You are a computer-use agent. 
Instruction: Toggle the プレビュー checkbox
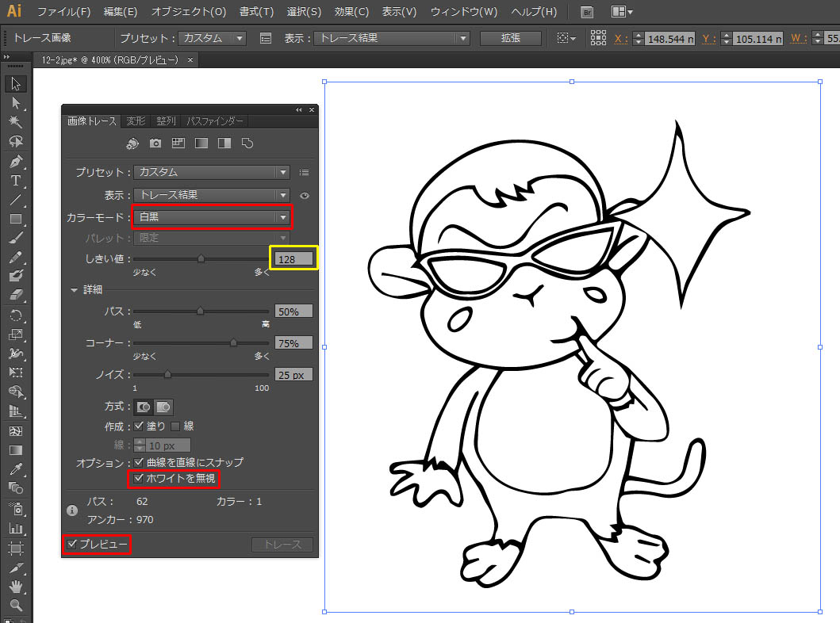point(72,545)
